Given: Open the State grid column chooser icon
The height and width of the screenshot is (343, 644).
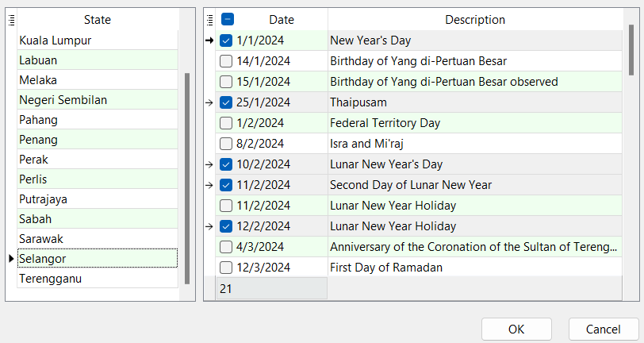Looking at the screenshot, I should [11, 20].
